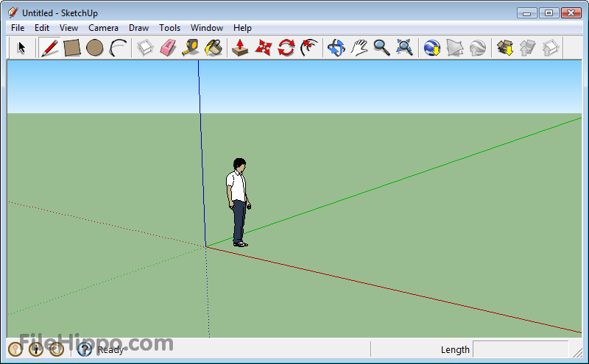Select the Rotate tool
Viewport: 589px width, 364px height.
pyautogui.click(x=286, y=48)
